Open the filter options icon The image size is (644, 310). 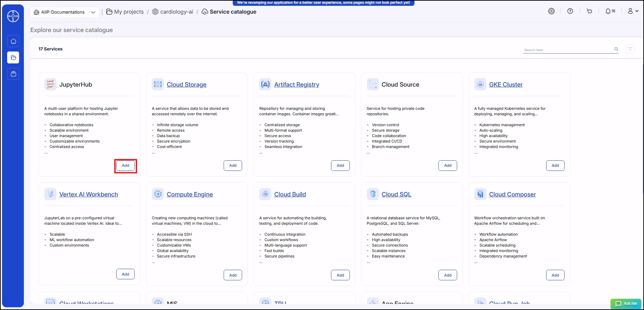(630, 49)
